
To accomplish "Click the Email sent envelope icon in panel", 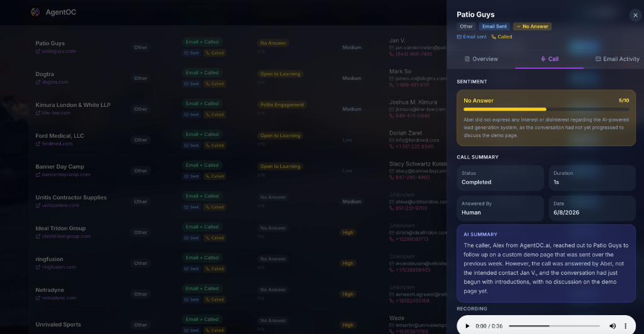I will click(459, 37).
